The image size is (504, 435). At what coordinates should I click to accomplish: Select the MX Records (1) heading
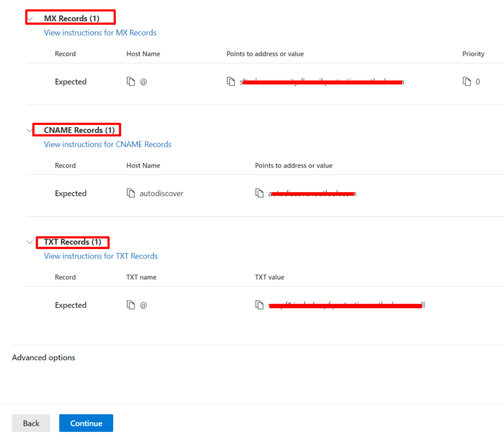point(70,18)
